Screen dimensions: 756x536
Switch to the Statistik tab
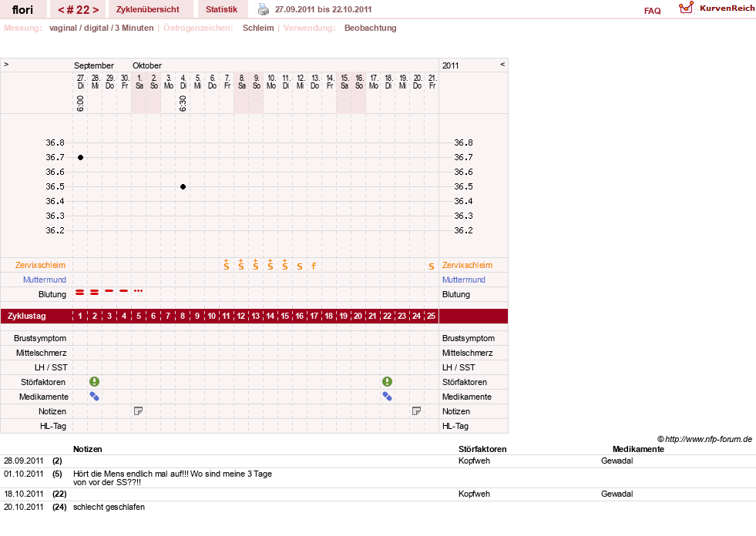click(221, 9)
